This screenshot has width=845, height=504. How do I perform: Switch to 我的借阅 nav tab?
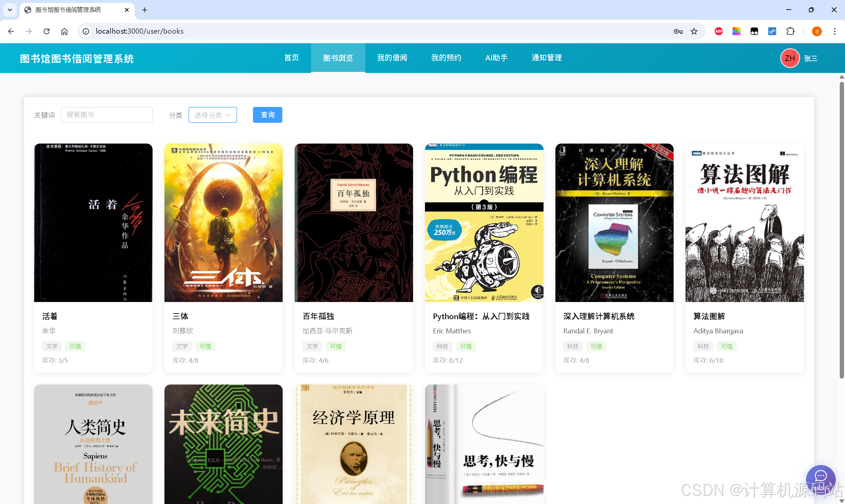click(x=392, y=58)
